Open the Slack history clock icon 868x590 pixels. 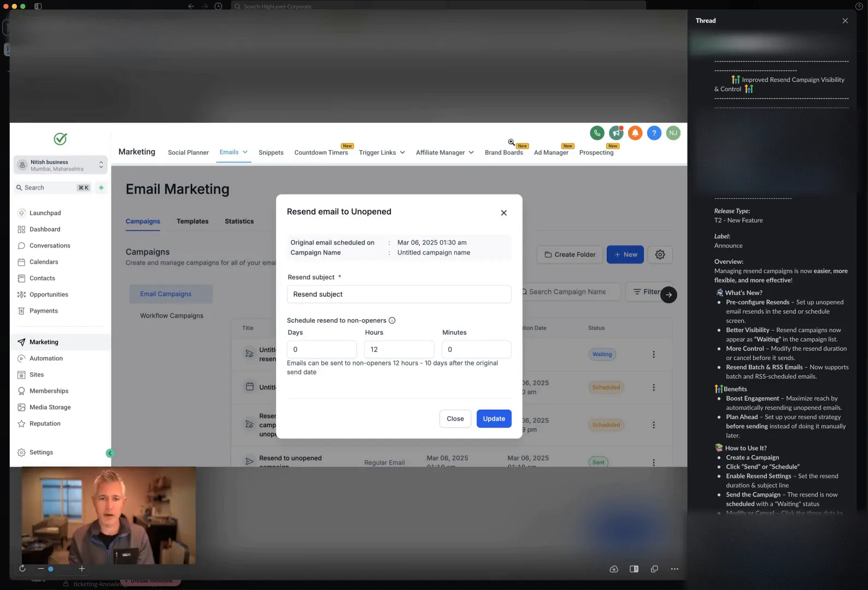point(219,7)
